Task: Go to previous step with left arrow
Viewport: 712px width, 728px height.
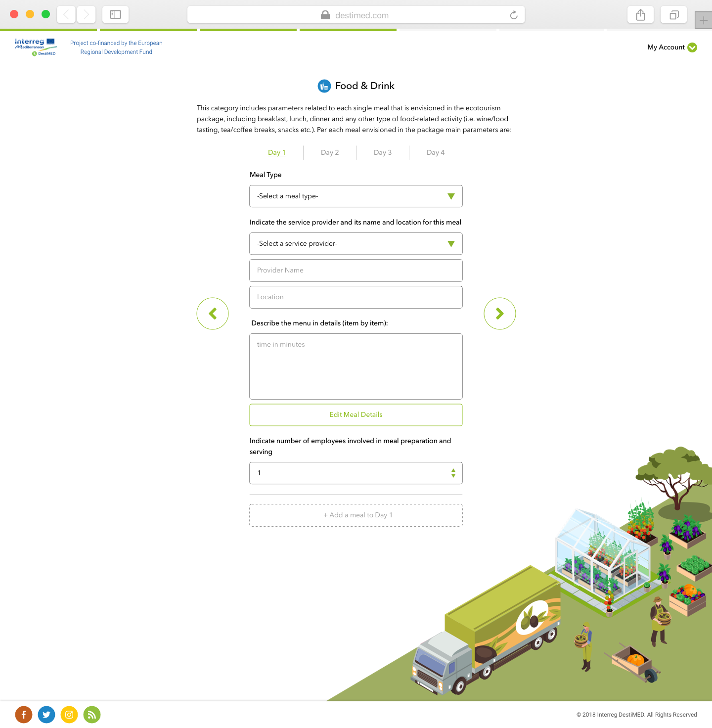Action: pyautogui.click(x=213, y=314)
